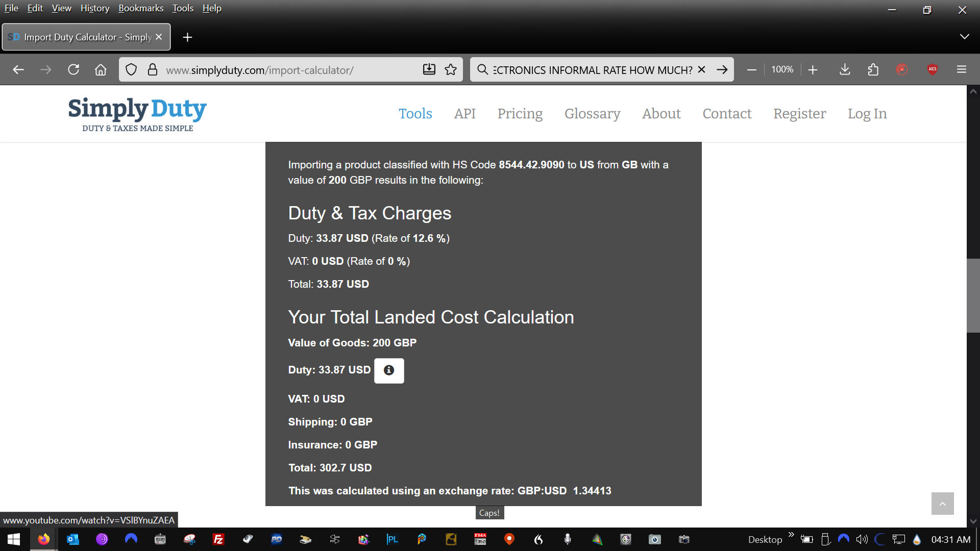
Task: Open the Bookmarks menu
Action: pos(141,8)
